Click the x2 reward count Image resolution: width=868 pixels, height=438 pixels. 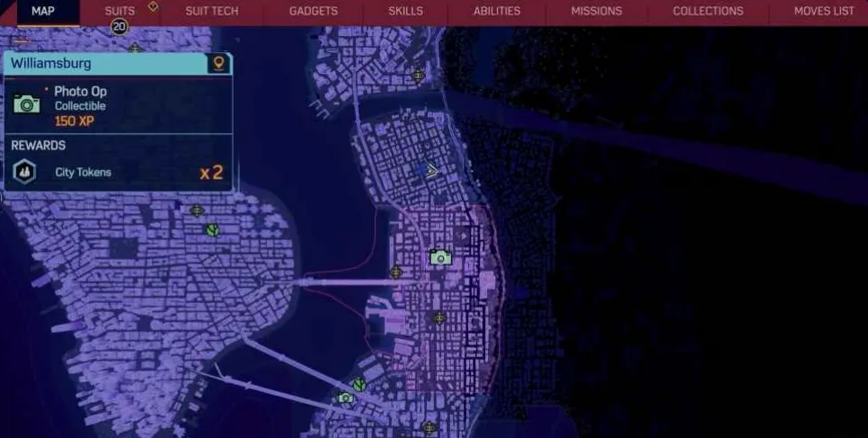click(211, 173)
